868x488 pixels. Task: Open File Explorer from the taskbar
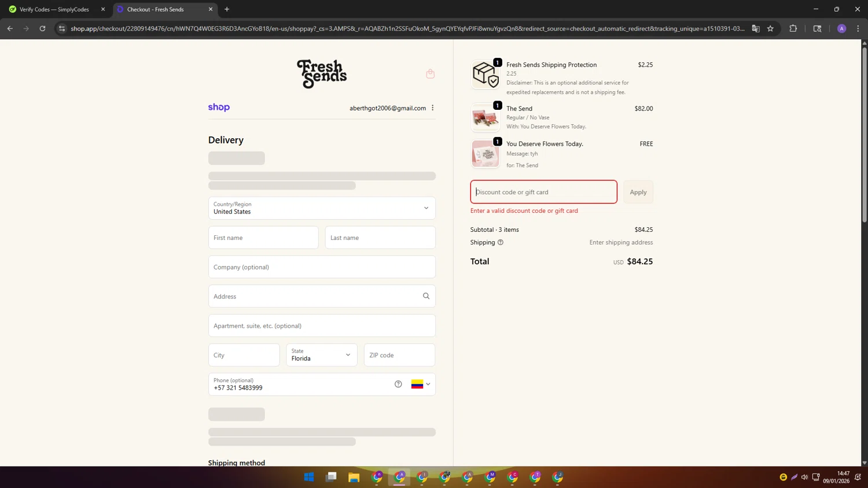pos(354,477)
